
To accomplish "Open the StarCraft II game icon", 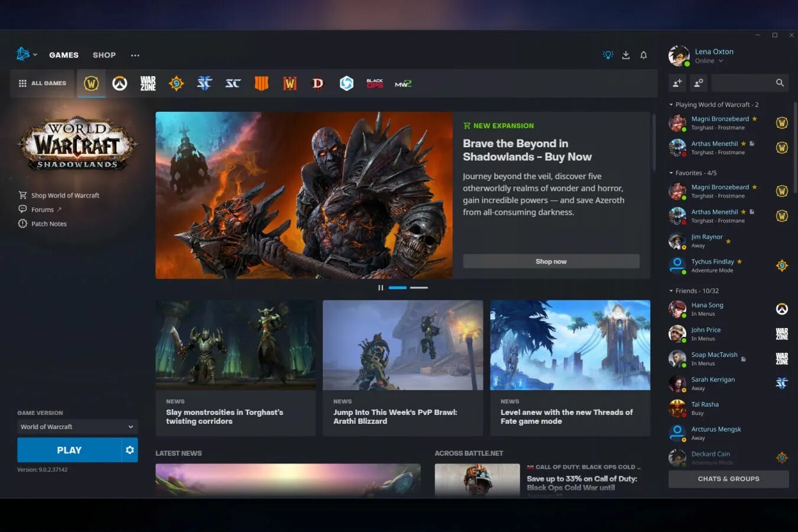I will click(205, 83).
